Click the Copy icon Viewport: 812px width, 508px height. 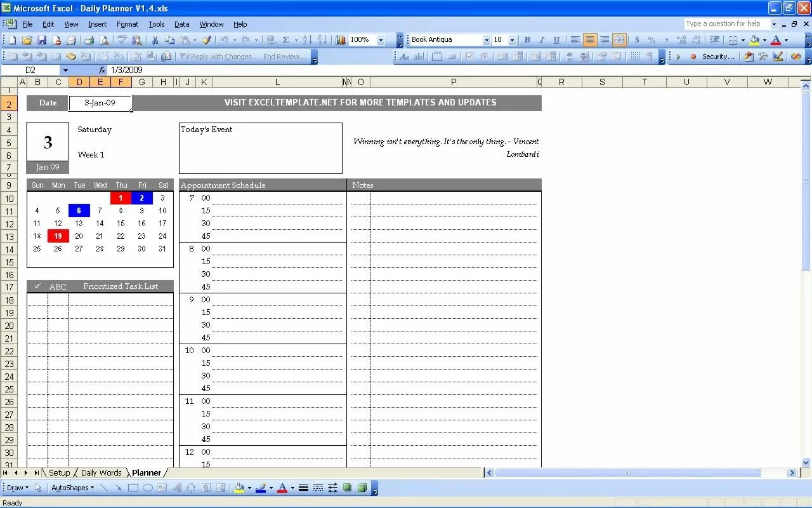click(x=169, y=40)
